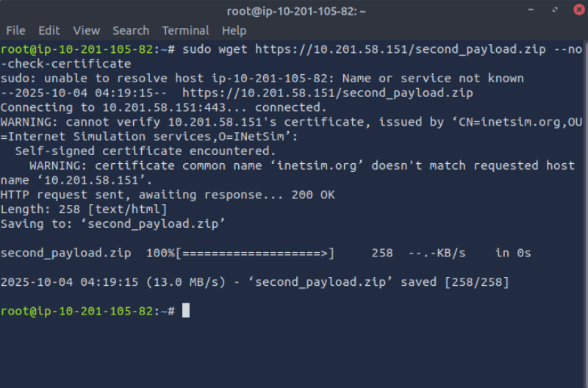Open the View menu
Viewport: 588px width, 388px height.
[x=86, y=30]
